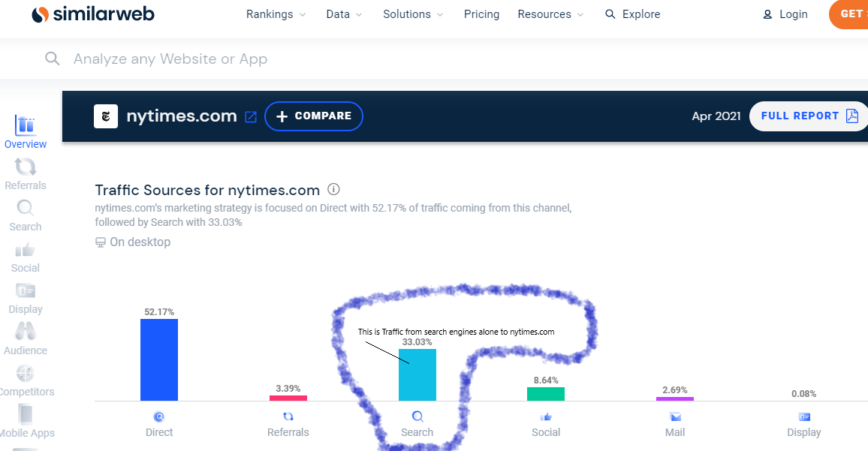Click the Social label under chart
The image size is (868, 451).
click(546, 432)
